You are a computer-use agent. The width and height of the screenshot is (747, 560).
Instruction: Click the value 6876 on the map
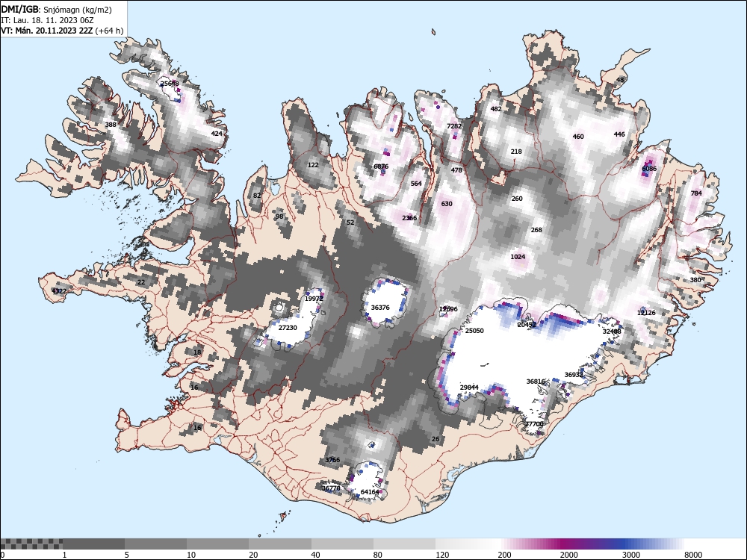coord(381,167)
